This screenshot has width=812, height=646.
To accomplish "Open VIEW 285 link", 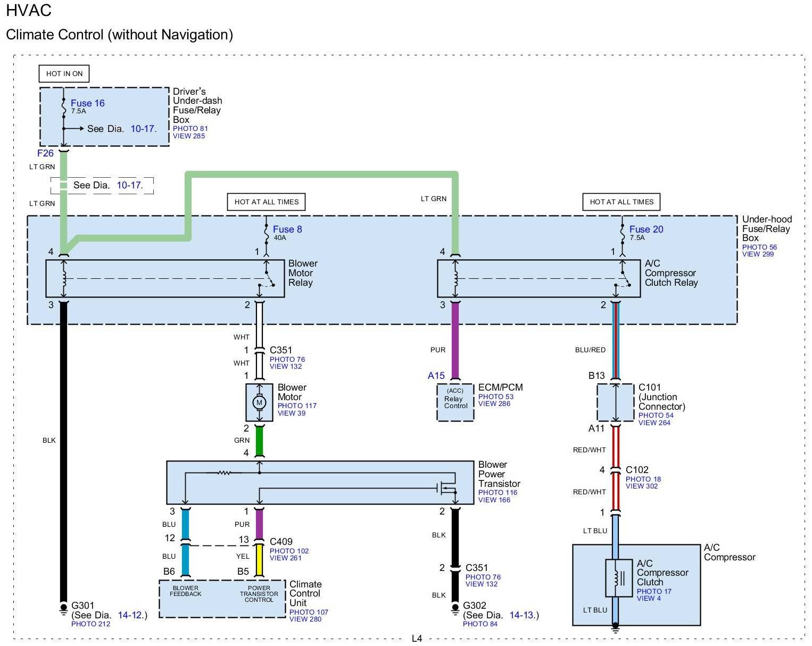I will pos(188,136).
